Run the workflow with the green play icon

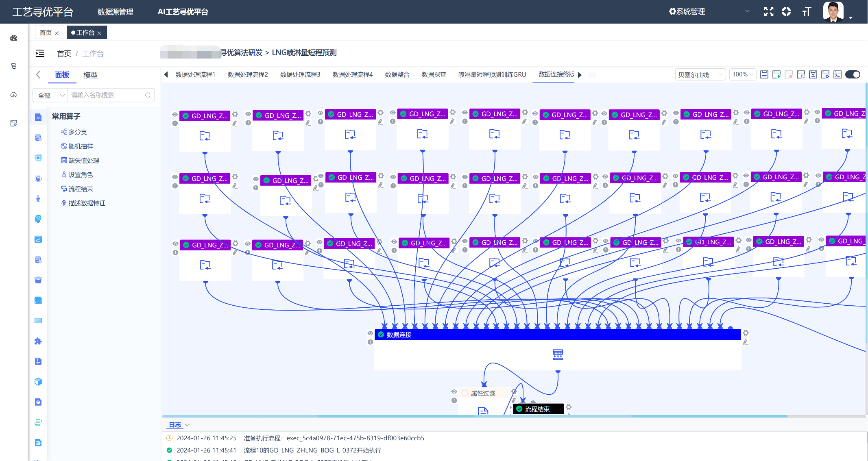(x=776, y=74)
